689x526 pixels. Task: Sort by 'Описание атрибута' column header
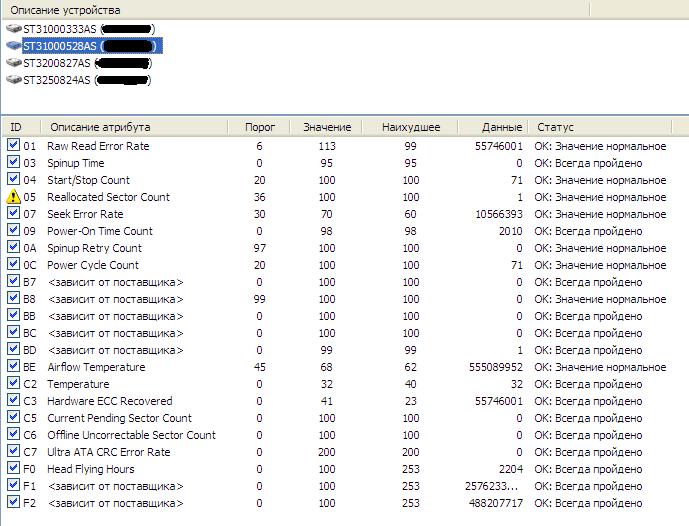(x=134, y=127)
